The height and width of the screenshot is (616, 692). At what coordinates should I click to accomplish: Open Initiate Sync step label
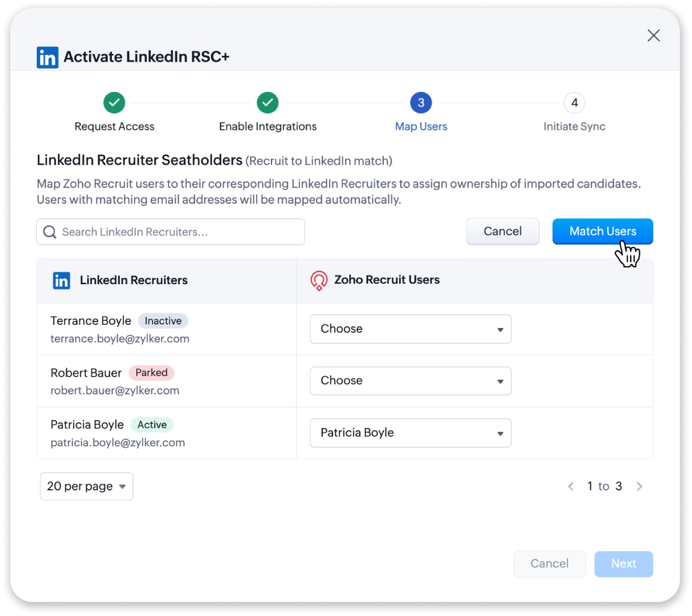click(x=574, y=126)
